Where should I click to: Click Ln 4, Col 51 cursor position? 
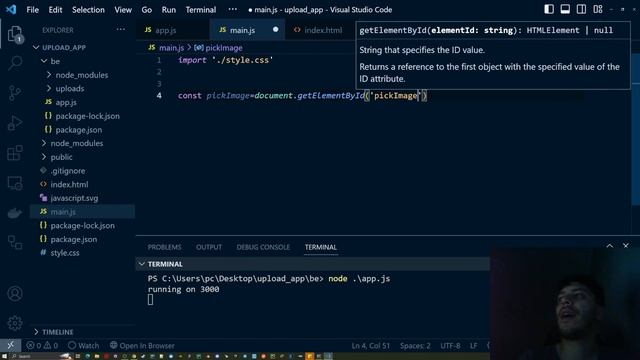click(371, 345)
